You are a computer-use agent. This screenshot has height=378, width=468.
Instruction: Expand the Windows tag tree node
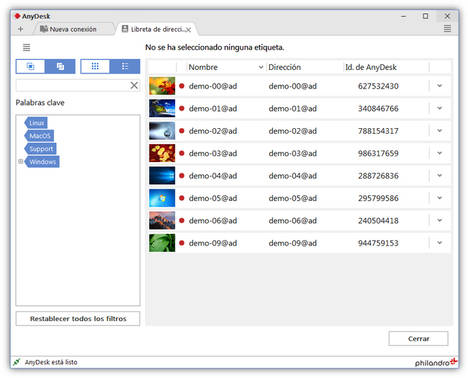[x=20, y=162]
